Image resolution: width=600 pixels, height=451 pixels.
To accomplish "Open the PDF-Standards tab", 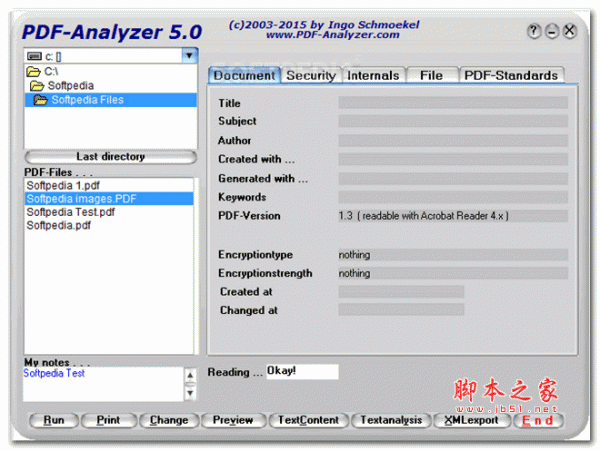I will click(511, 75).
